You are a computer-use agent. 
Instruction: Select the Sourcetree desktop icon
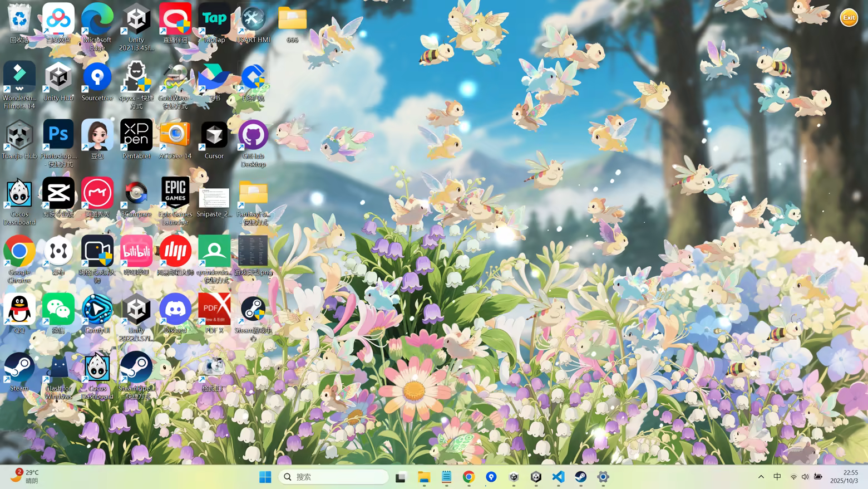pyautogui.click(x=97, y=77)
